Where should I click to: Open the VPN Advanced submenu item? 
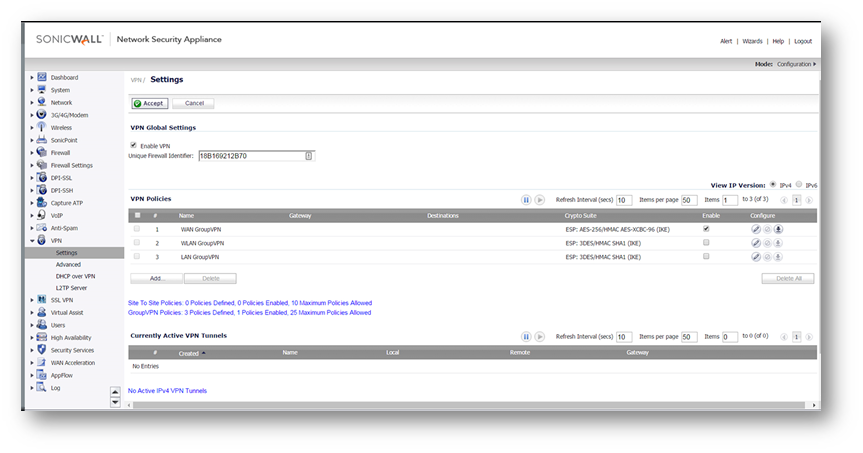pyautogui.click(x=68, y=264)
